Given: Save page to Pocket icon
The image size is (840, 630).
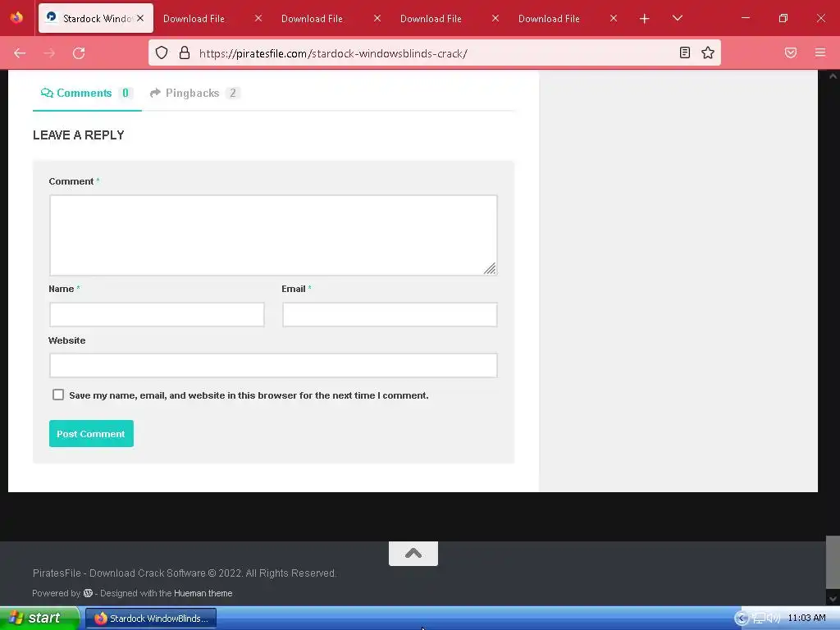Looking at the screenshot, I should 791,52.
